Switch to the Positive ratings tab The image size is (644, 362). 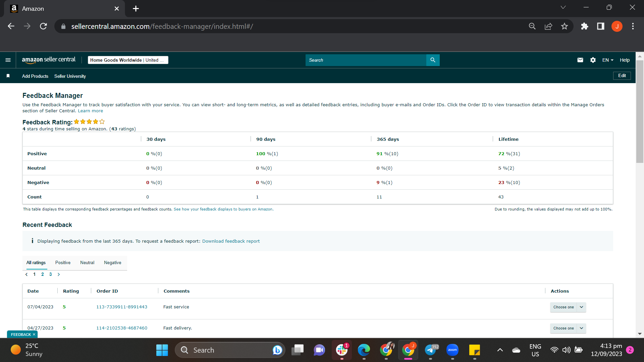pyautogui.click(x=63, y=262)
